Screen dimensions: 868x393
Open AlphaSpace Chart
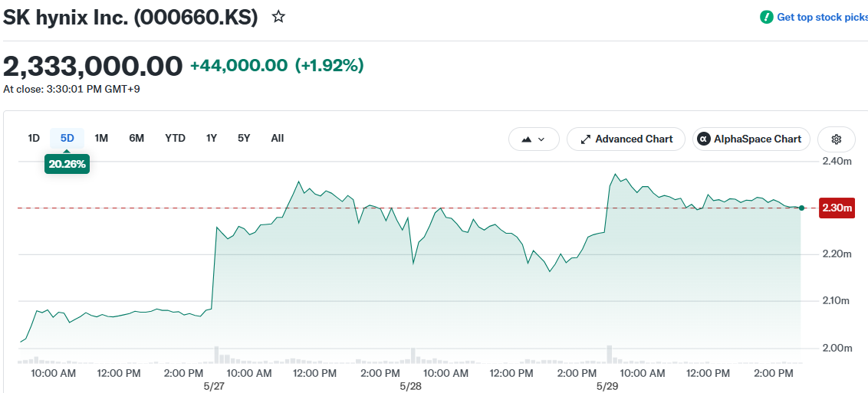(751, 139)
